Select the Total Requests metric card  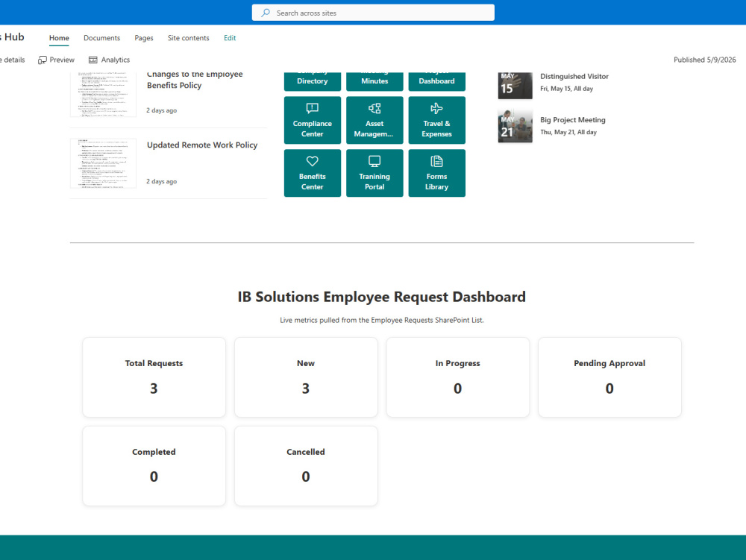(154, 377)
